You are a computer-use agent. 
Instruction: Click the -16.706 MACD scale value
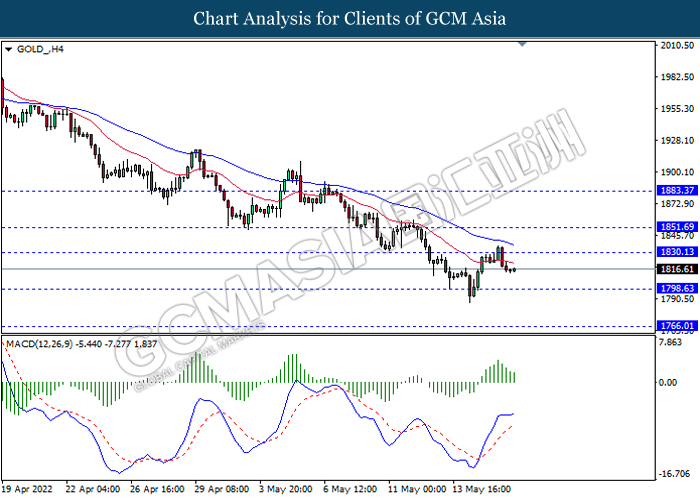(675, 474)
